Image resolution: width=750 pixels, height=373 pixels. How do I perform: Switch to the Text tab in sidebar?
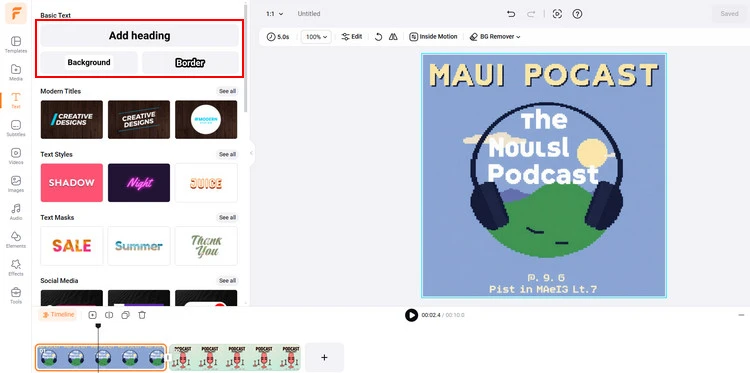tap(16, 100)
